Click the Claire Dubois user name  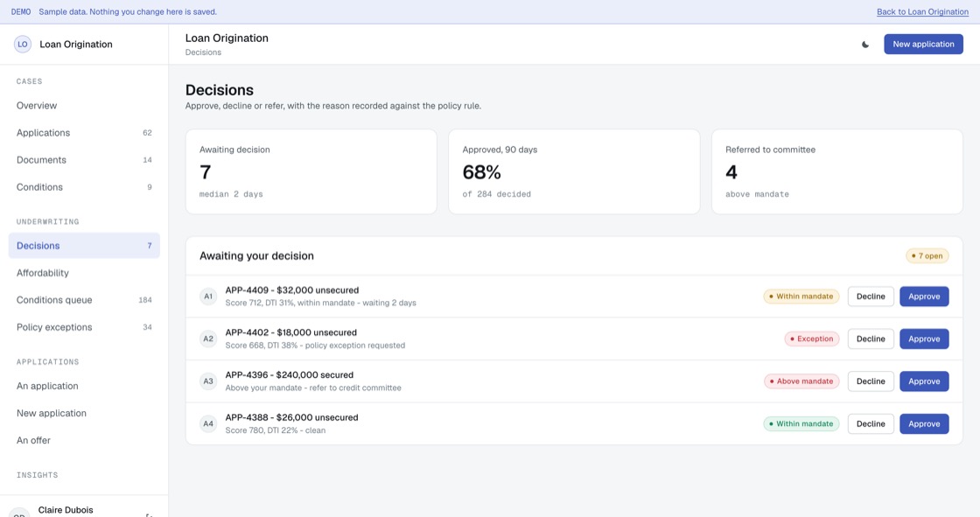click(x=66, y=510)
